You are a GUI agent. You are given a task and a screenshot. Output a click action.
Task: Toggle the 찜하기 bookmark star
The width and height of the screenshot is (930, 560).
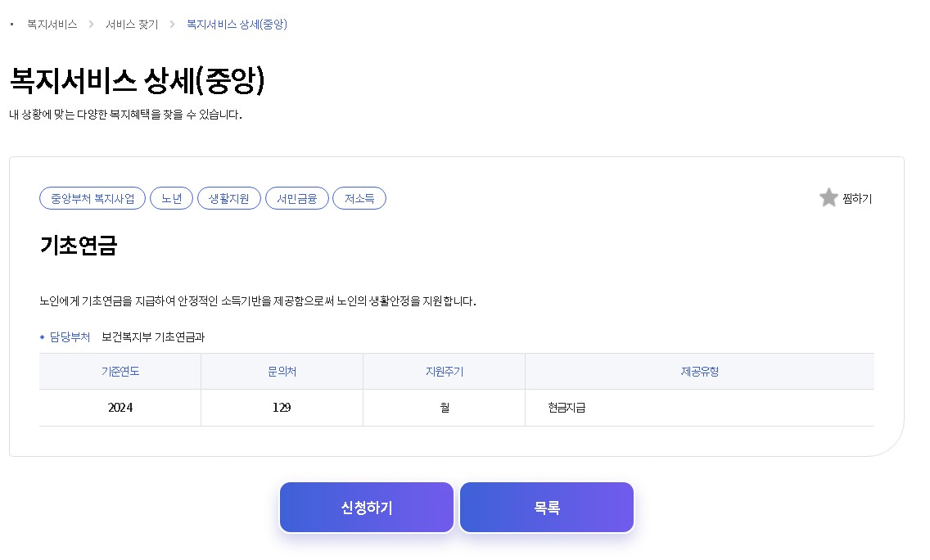click(x=855, y=198)
